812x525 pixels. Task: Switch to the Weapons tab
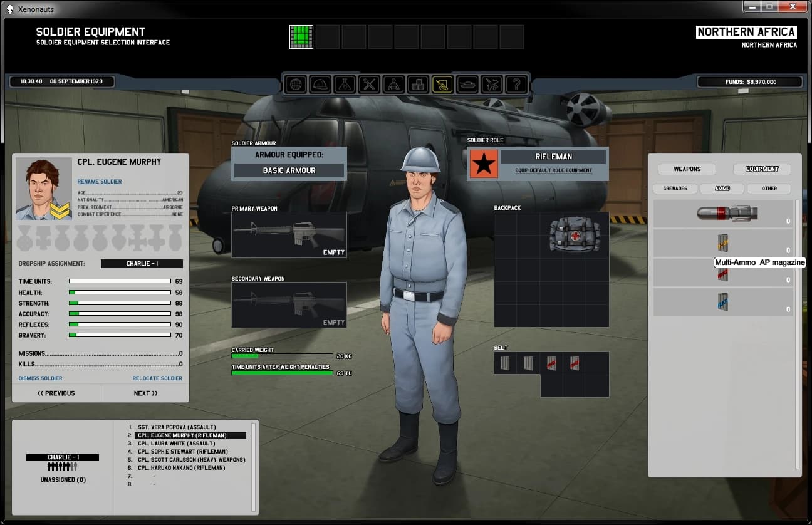pyautogui.click(x=687, y=169)
